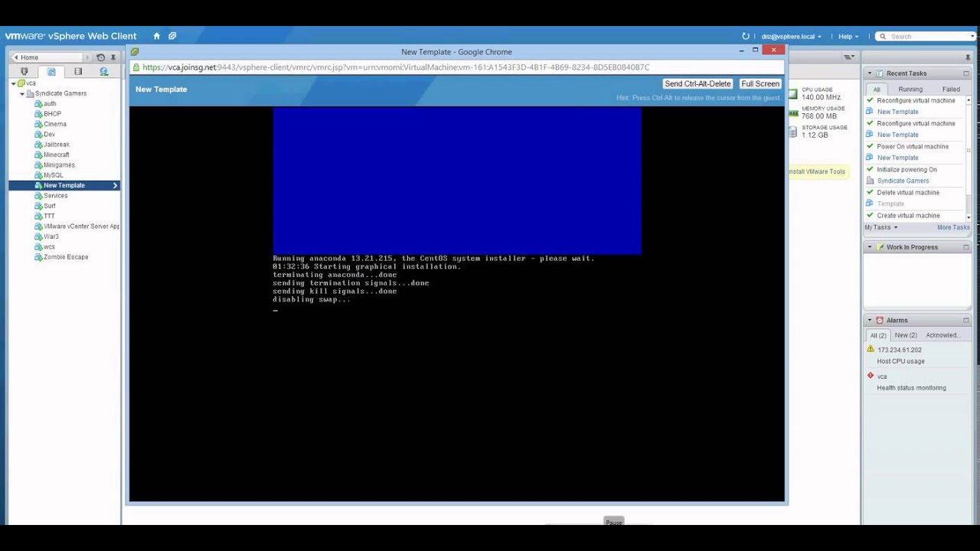Pin the right sidebar panel
Image resolution: width=980 pixels, height=551 pixels.
(968, 57)
